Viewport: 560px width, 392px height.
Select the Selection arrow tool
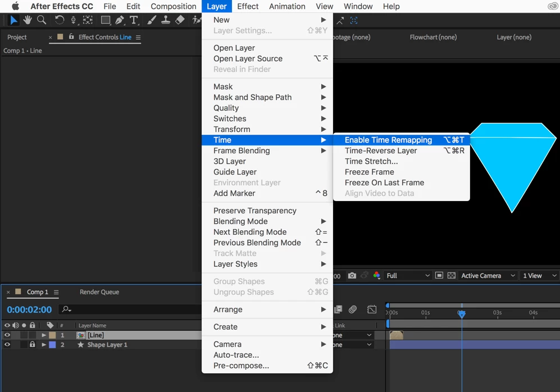point(13,20)
